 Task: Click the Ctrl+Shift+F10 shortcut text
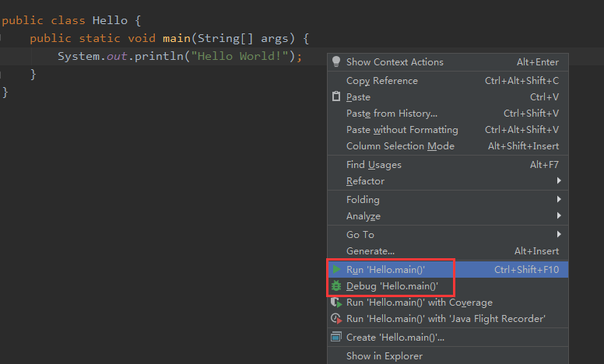pos(527,269)
